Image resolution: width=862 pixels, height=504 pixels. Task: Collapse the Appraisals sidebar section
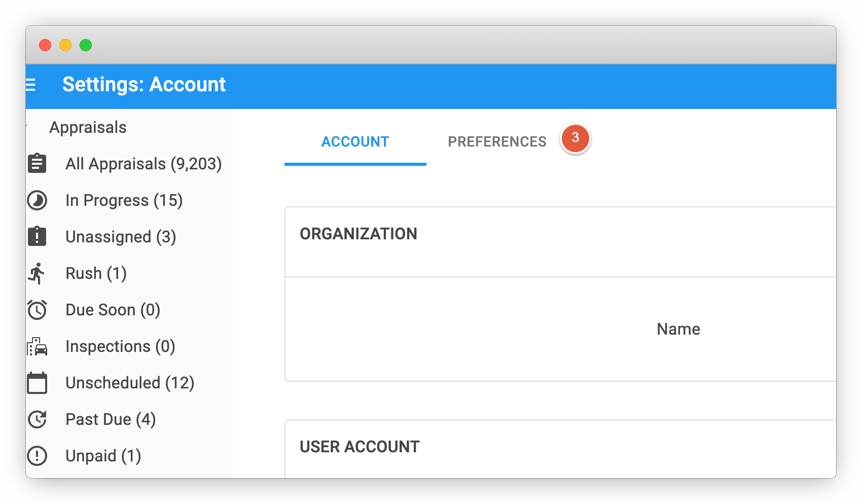88,127
